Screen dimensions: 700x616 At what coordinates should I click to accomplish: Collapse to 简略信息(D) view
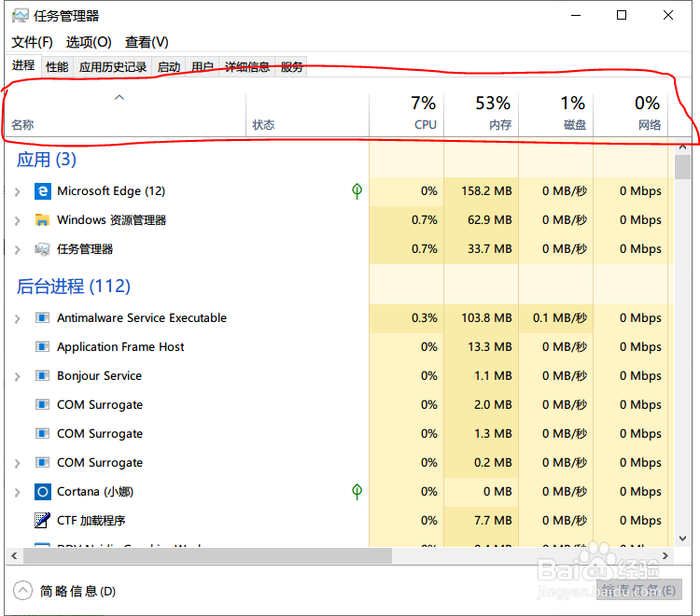coord(64,591)
